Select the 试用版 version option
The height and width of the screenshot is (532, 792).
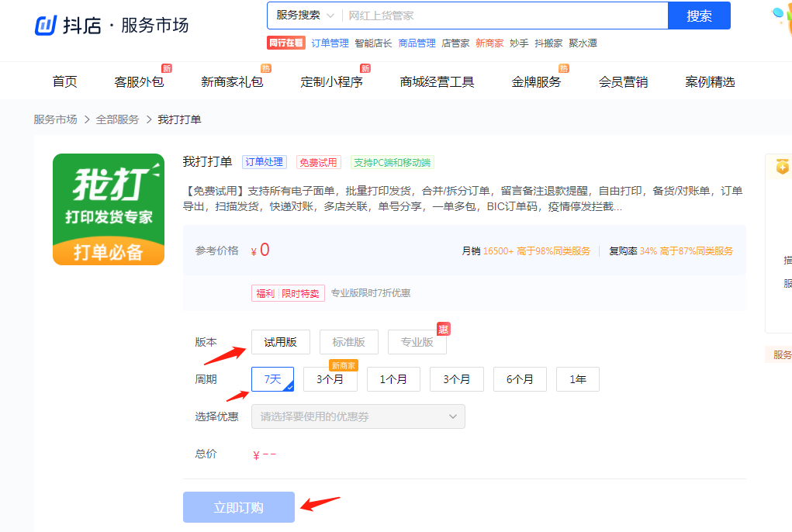point(280,342)
